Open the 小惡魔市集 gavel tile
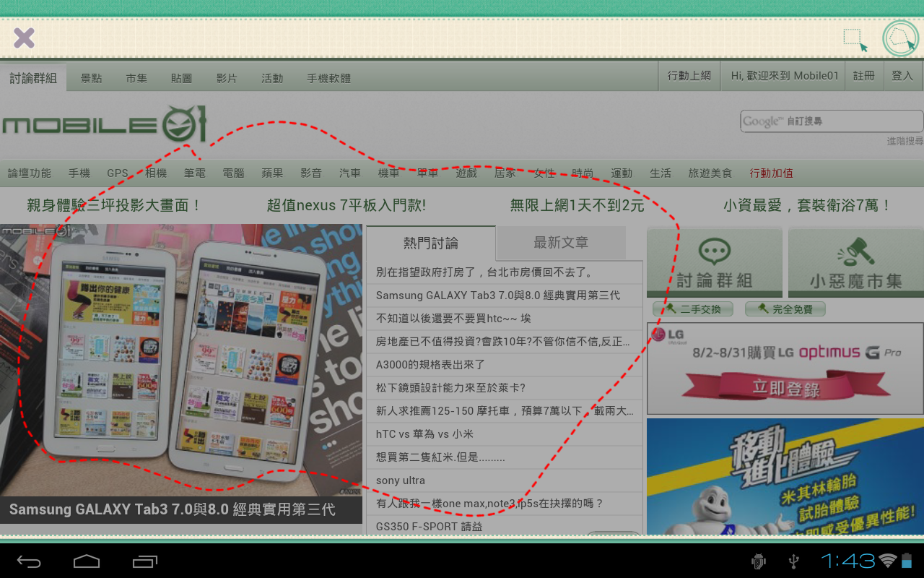 [856, 262]
